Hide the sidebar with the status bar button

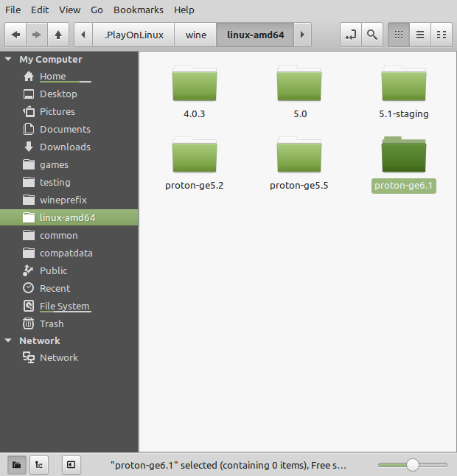[x=71, y=465]
